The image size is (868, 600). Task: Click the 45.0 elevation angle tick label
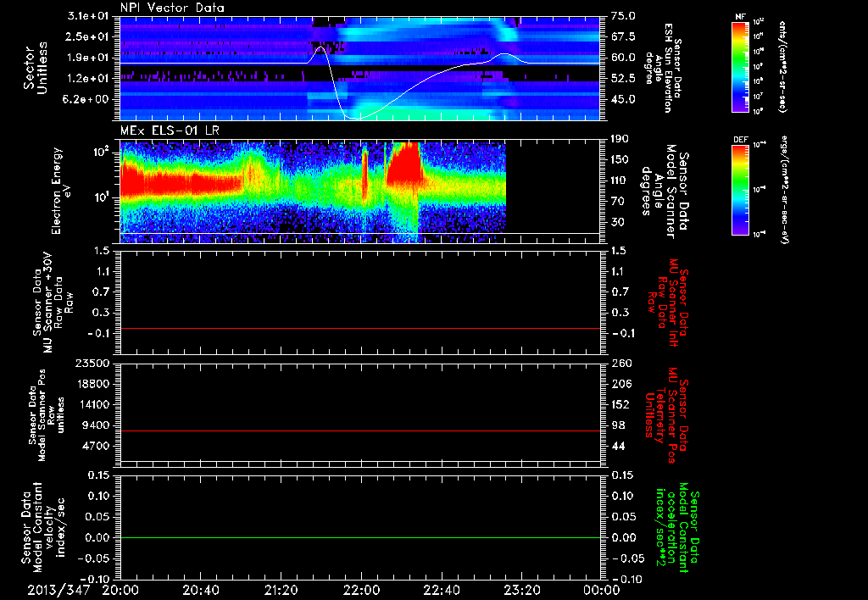(623, 99)
